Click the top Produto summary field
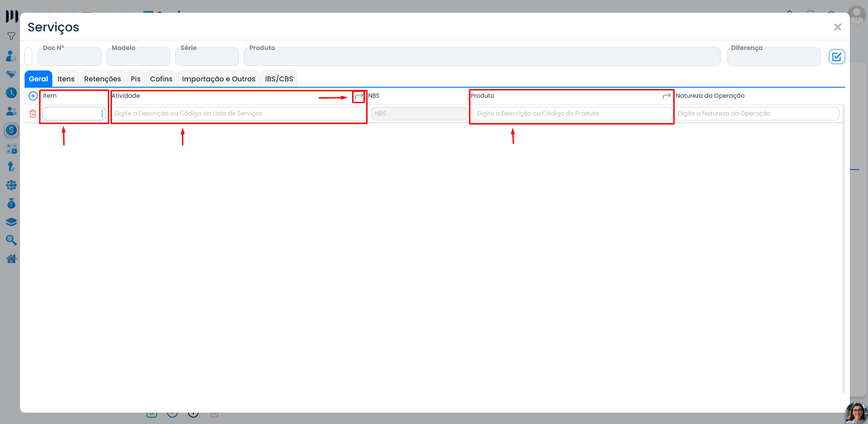 pos(482,57)
